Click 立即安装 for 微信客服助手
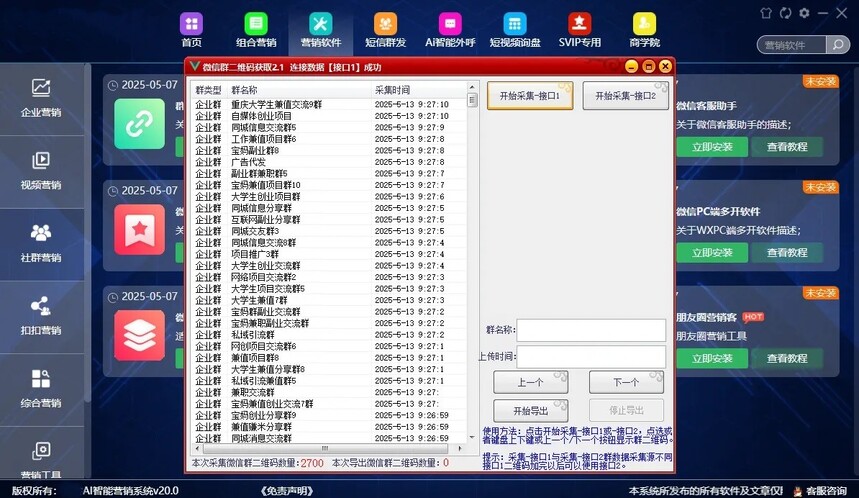The width and height of the screenshot is (859, 498). tap(712, 147)
